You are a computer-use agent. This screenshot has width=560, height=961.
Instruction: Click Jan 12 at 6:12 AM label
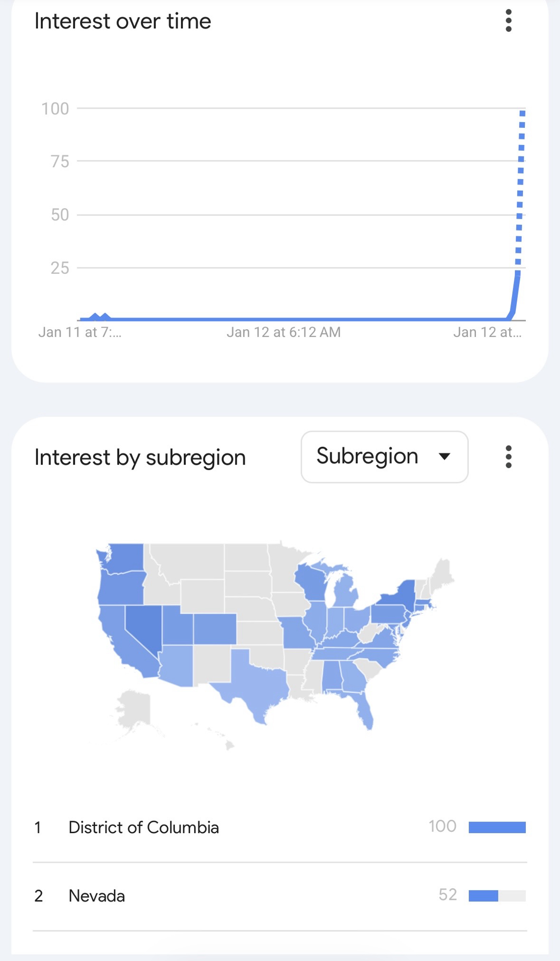coord(283,333)
